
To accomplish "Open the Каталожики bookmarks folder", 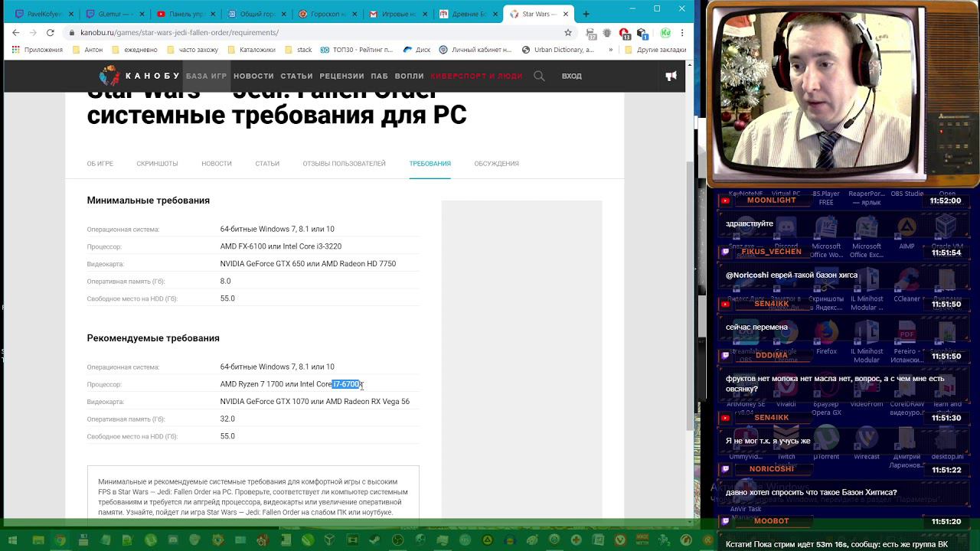I will coord(251,50).
